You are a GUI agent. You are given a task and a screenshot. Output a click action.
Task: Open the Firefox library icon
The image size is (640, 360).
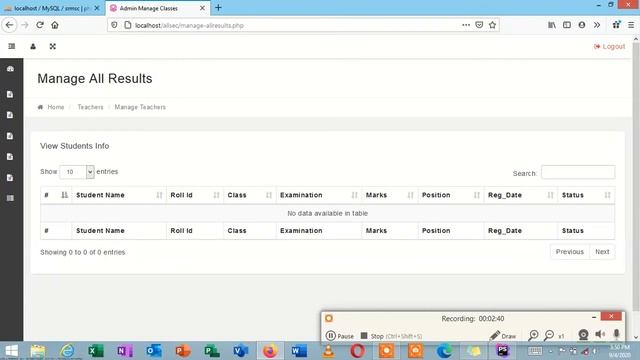coord(552,25)
